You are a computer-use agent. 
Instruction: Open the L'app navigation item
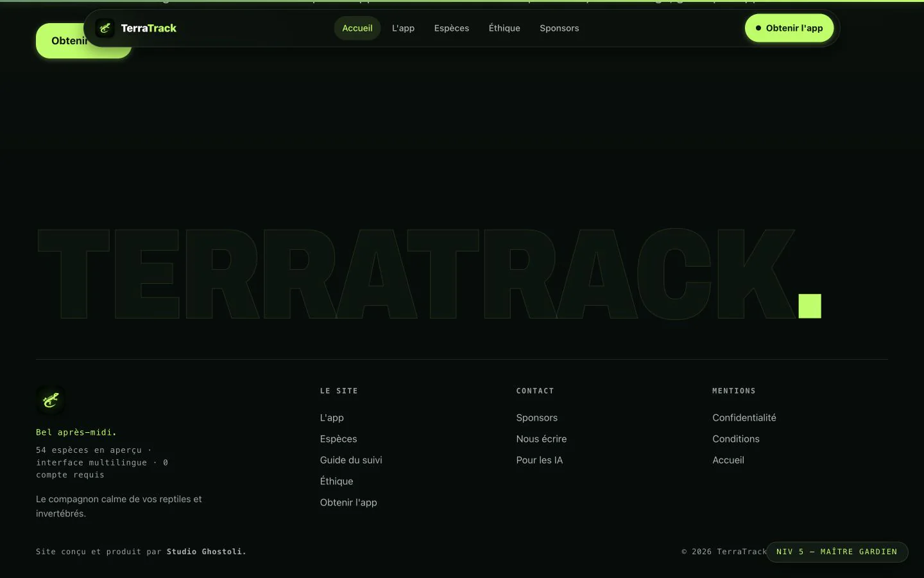click(x=403, y=28)
